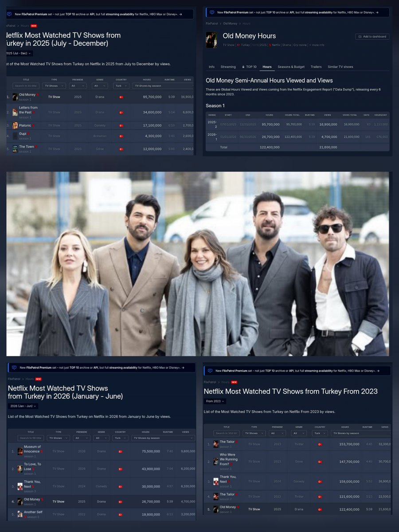The image size is (399, 532).
Task: Click Turkey flag in Museum of Innocence row
Action: click(x=121, y=451)
